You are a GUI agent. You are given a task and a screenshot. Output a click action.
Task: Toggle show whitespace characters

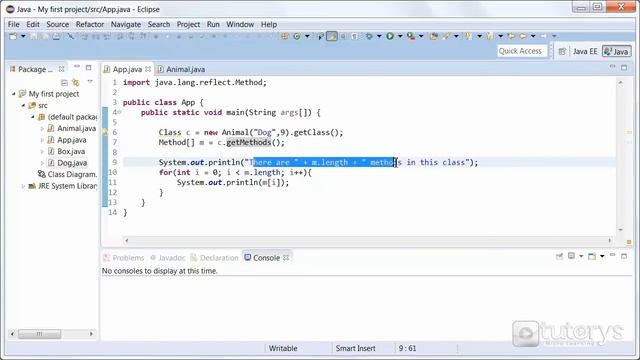354,36
